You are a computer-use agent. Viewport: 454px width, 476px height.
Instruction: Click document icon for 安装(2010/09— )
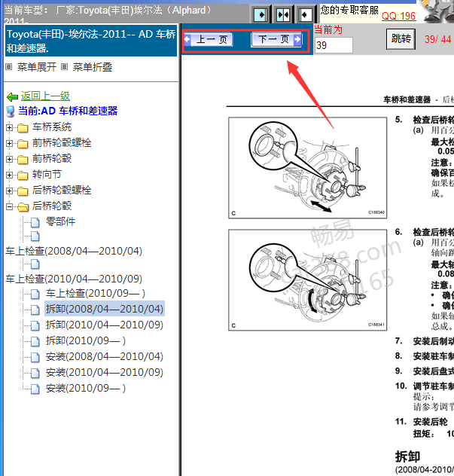coord(35,389)
